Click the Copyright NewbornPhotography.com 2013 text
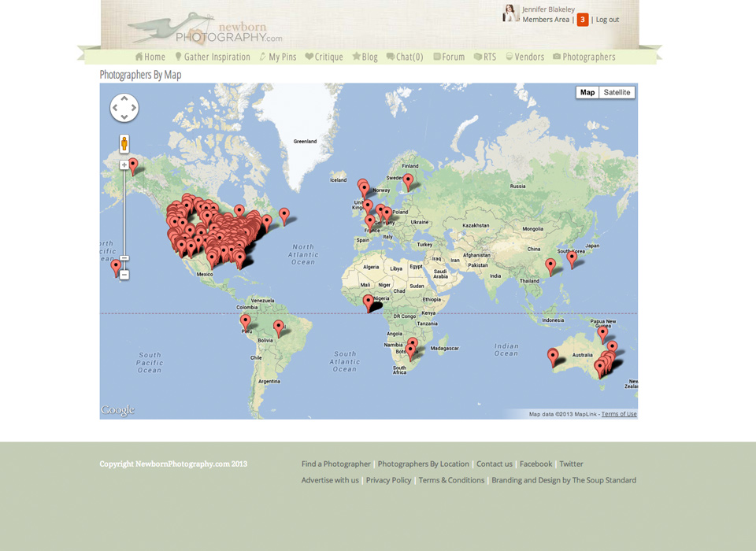The height and width of the screenshot is (551, 756). 173,464
